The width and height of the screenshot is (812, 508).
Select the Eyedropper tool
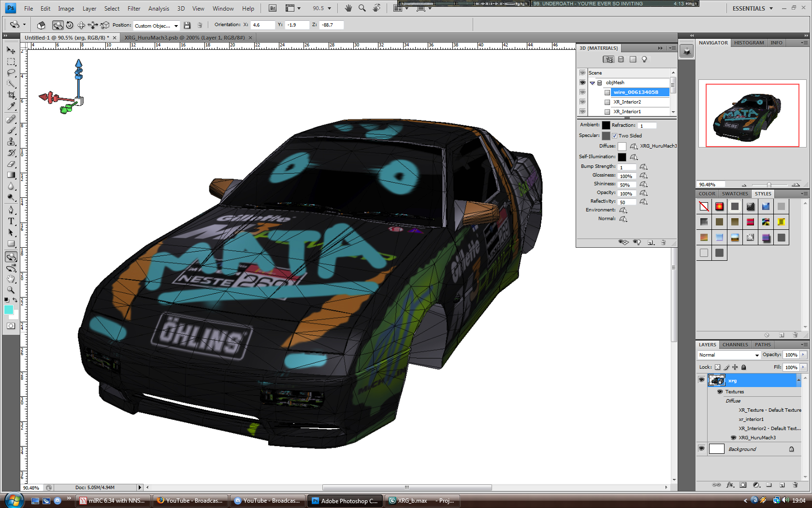[11, 106]
